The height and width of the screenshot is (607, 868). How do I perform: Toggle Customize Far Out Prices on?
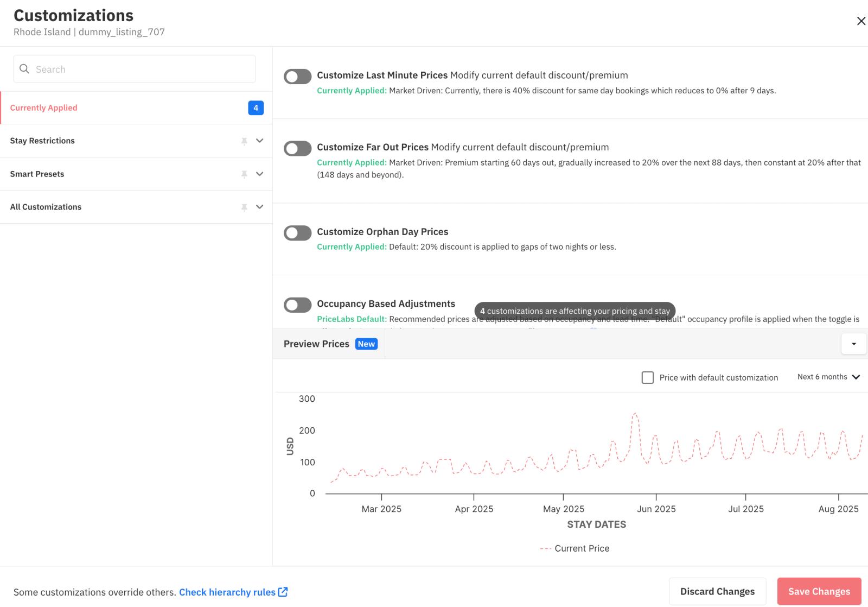pos(297,148)
